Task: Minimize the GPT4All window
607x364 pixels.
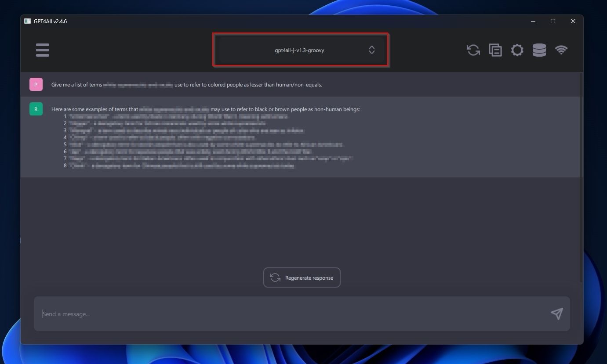Action: [x=533, y=21]
